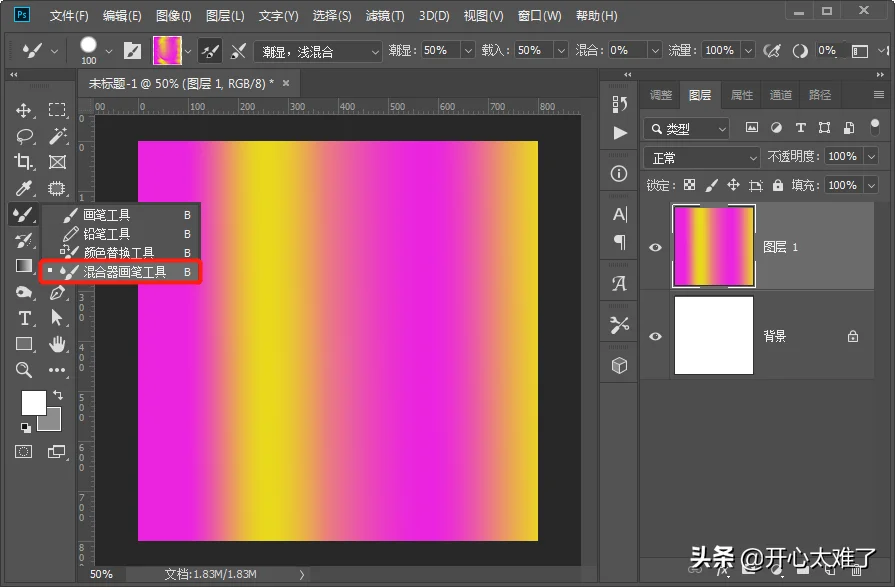Viewport: 895px width, 587px height.
Task: Open the Info panel icon
Action: click(619, 174)
